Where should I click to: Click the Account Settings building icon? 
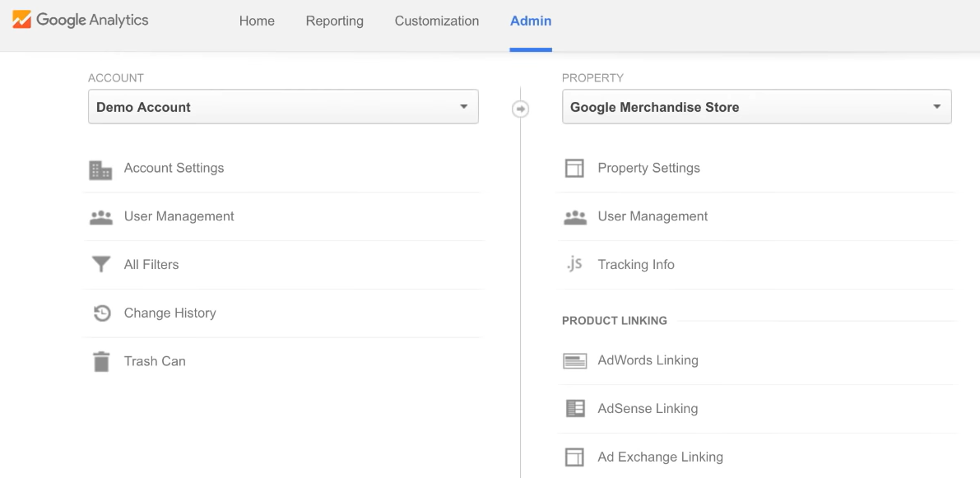coord(100,170)
